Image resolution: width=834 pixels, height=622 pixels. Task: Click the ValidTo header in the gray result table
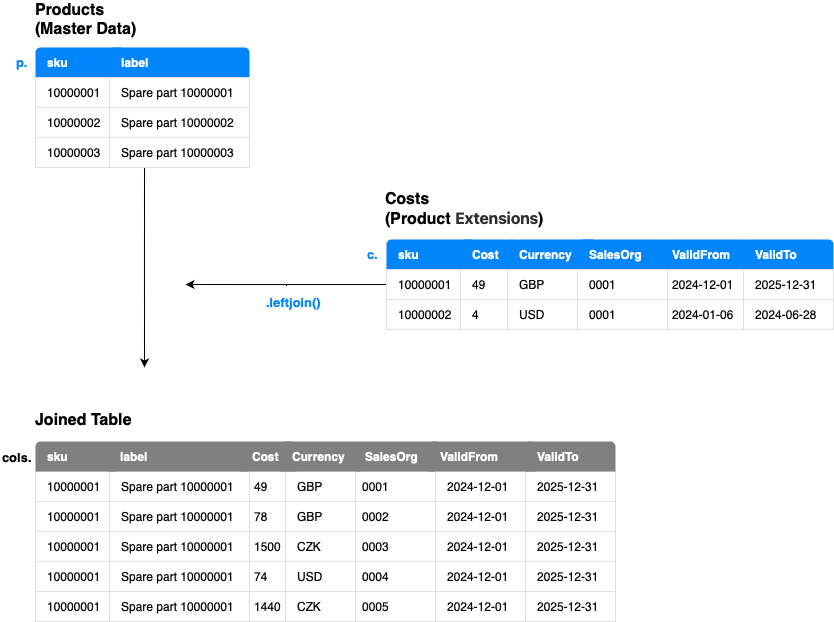557,457
